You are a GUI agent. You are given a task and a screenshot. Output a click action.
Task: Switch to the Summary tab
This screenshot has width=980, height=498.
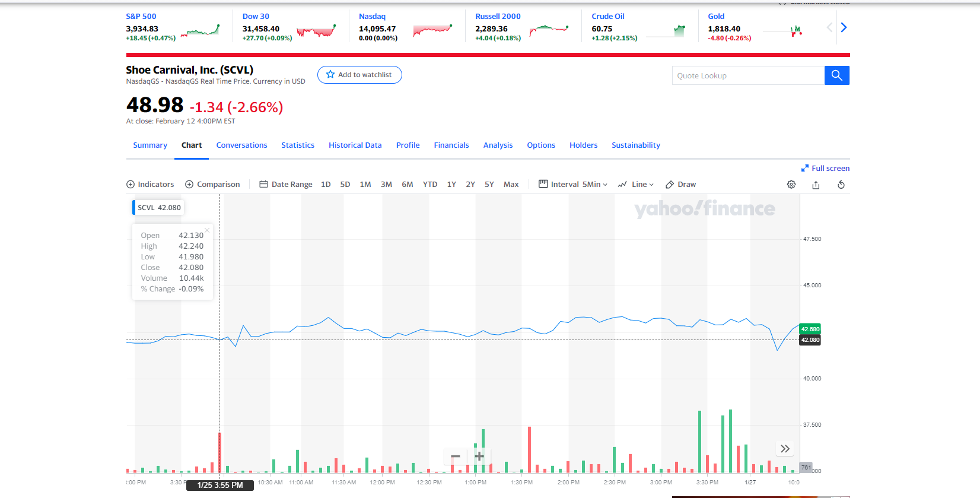coord(150,145)
